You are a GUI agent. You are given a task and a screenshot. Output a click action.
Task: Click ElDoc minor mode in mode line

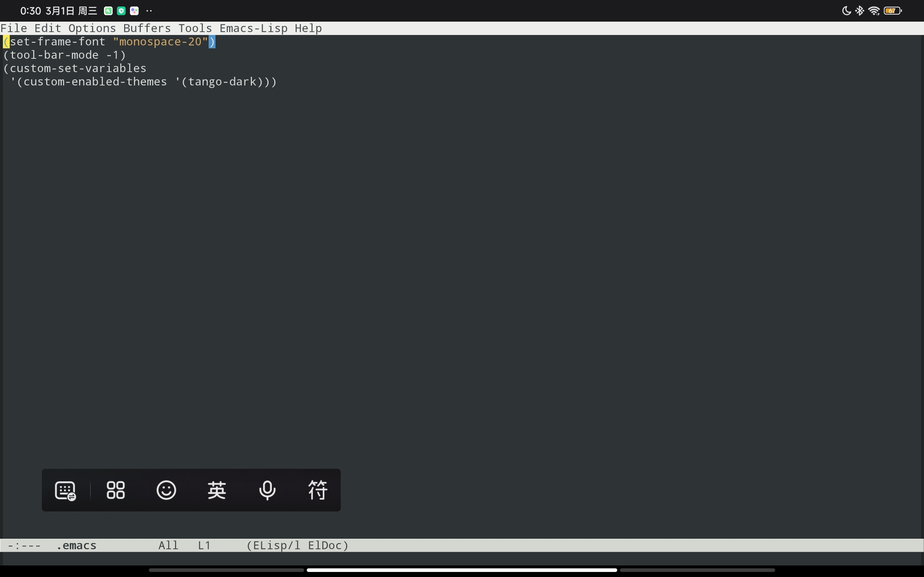pos(325,546)
